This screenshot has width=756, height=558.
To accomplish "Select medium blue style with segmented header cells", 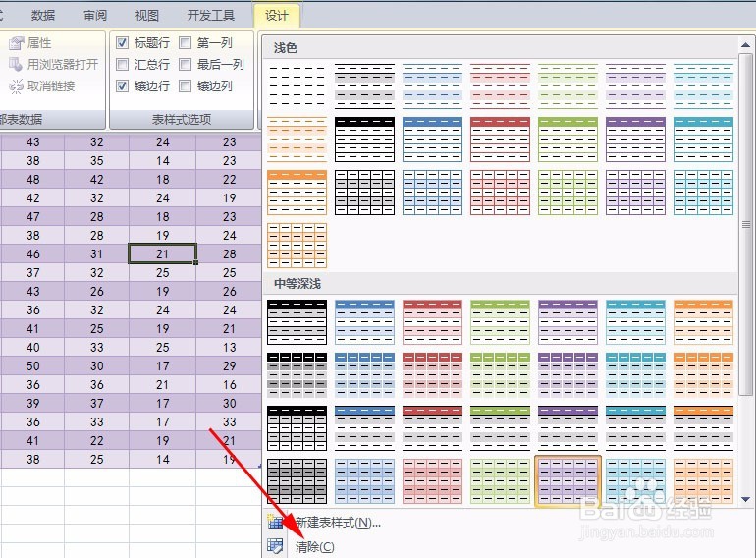I will click(x=364, y=375).
